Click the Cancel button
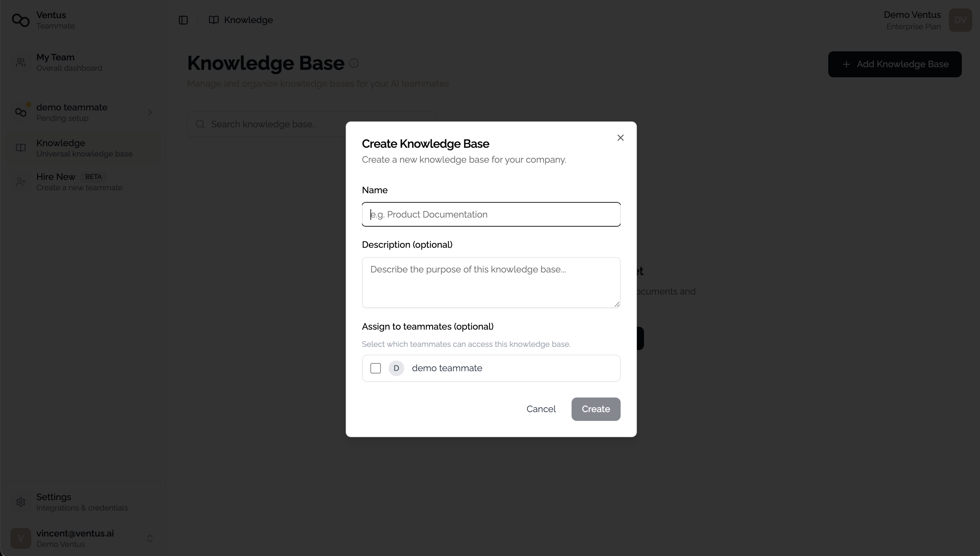The image size is (980, 556). click(x=541, y=409)
